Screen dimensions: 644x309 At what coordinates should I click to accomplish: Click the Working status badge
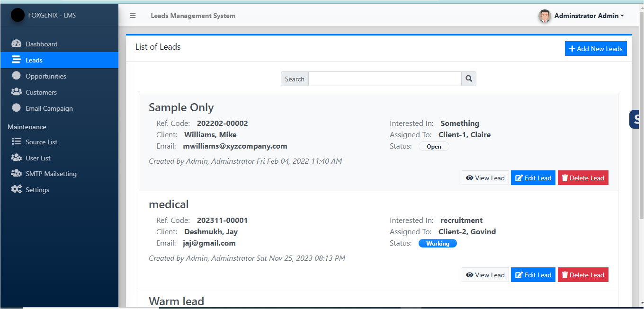438,244
